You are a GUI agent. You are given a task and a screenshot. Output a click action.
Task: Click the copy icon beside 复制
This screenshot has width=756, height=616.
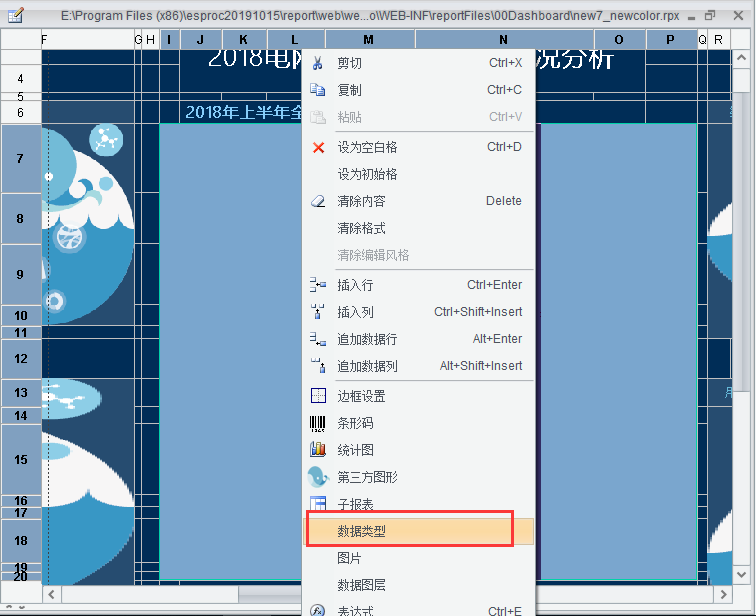point(318,90)
